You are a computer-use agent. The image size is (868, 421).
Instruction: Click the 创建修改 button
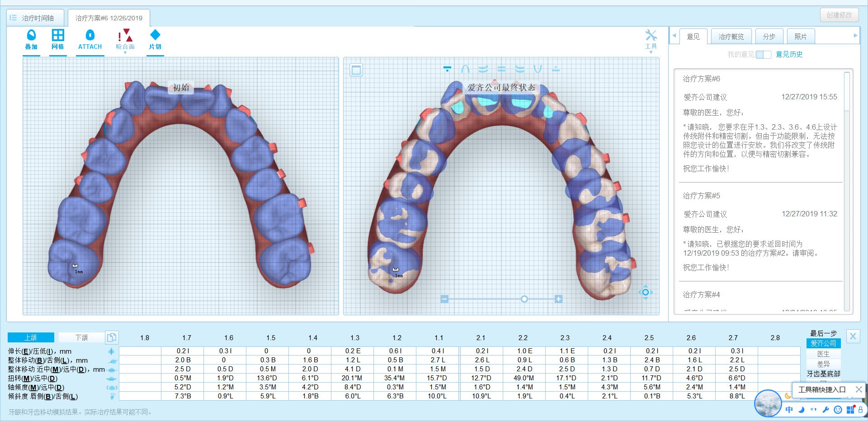tap(839, 15)
